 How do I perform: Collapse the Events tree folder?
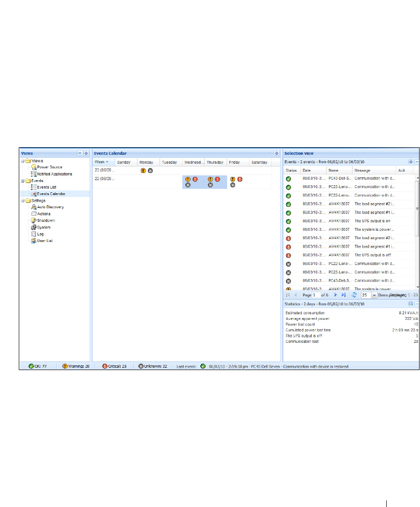click(23, 181)
